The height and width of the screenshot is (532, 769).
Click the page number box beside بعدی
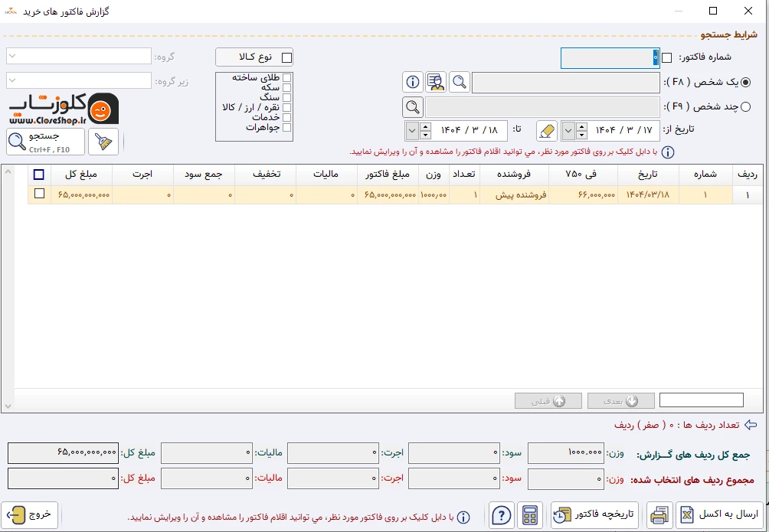702,400
